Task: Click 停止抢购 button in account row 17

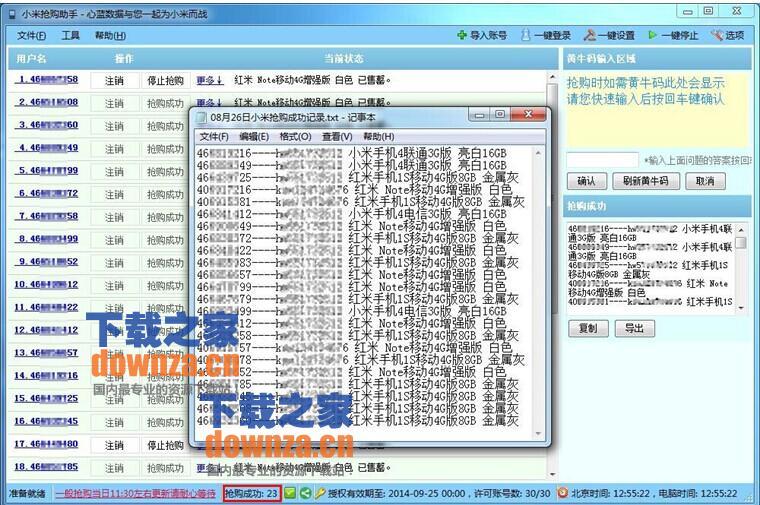Action: pyautogui.click(x=165, y=445)
